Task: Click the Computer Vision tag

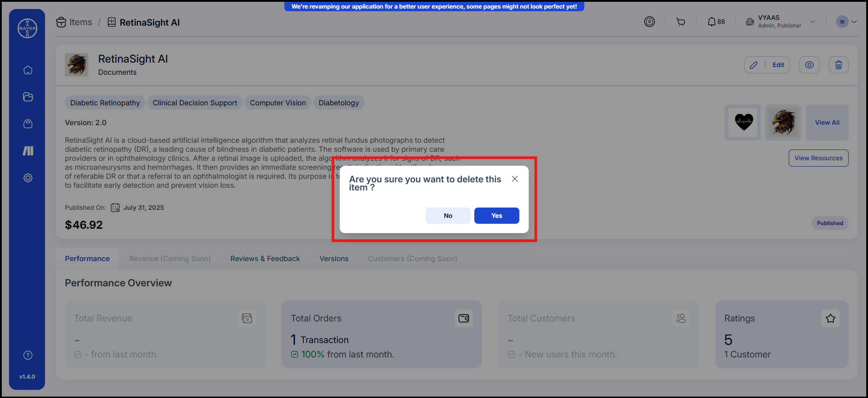Action: pos(278,103)
